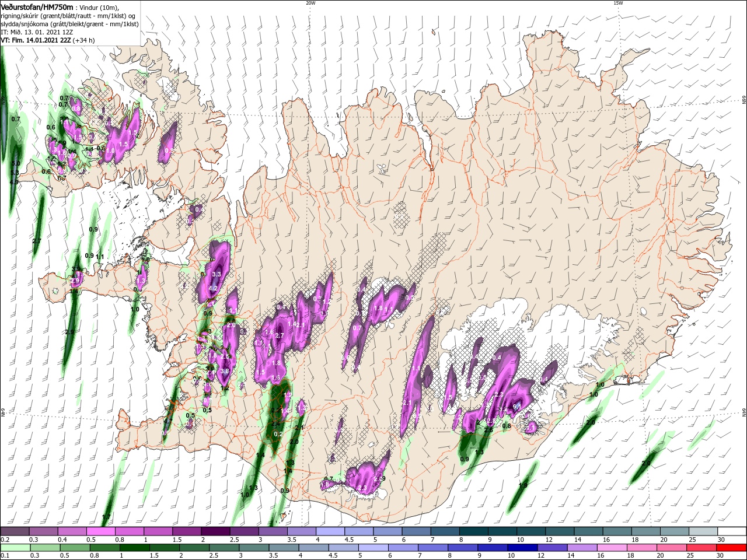Pick the snow-scale swatch between 1 and 1.5
This screenshot has height=560, width=747.
158,531
